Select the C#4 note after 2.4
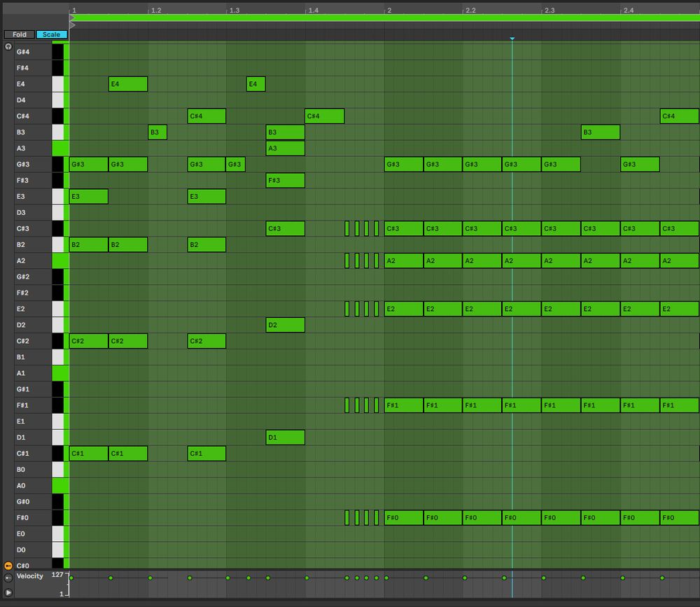Screen dimensions: 700x607 (680, 116)
